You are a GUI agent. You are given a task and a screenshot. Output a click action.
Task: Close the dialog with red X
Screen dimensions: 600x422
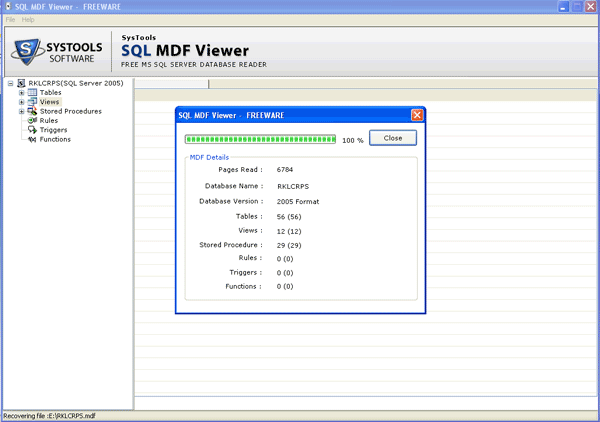tap(417, 115)
